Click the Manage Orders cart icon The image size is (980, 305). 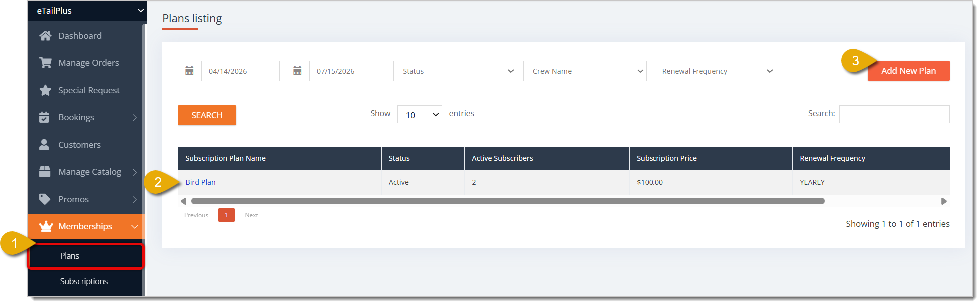pyautogui.click(x=45, y=63)
